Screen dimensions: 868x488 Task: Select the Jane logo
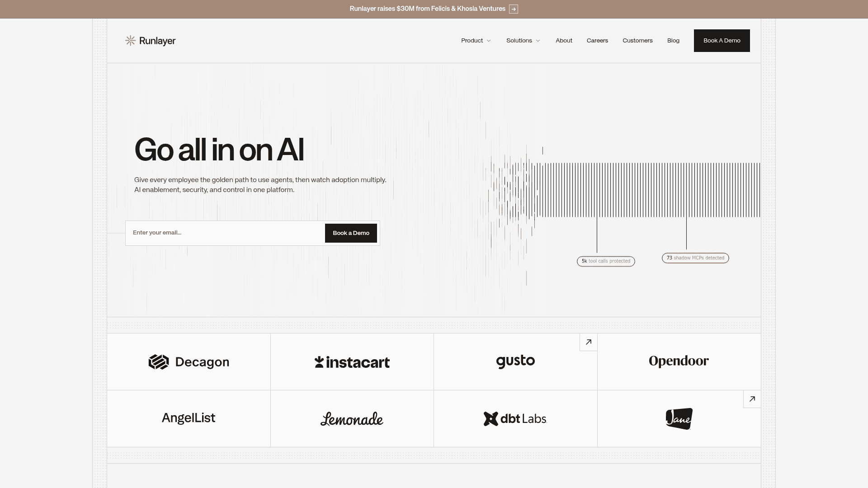click(x=679, y=419)
